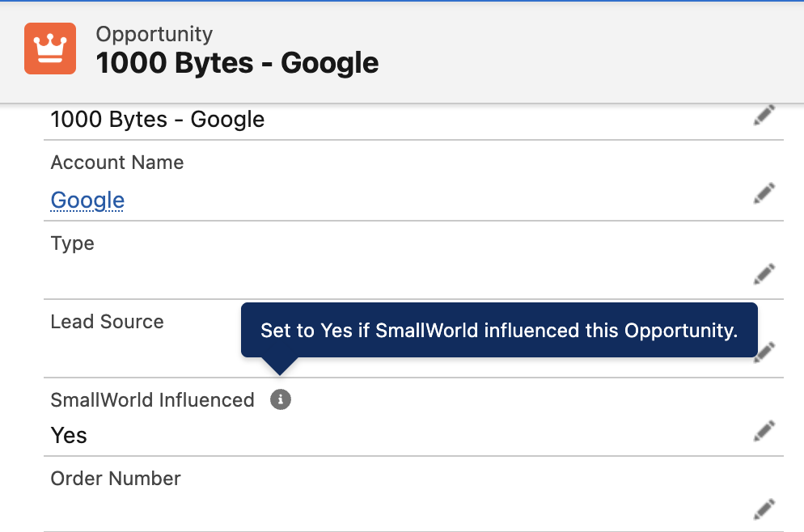The height and width of the screenshot is (532, 804).
Task: Click the 1000 Bytes - Google field value
Action: 158,120
